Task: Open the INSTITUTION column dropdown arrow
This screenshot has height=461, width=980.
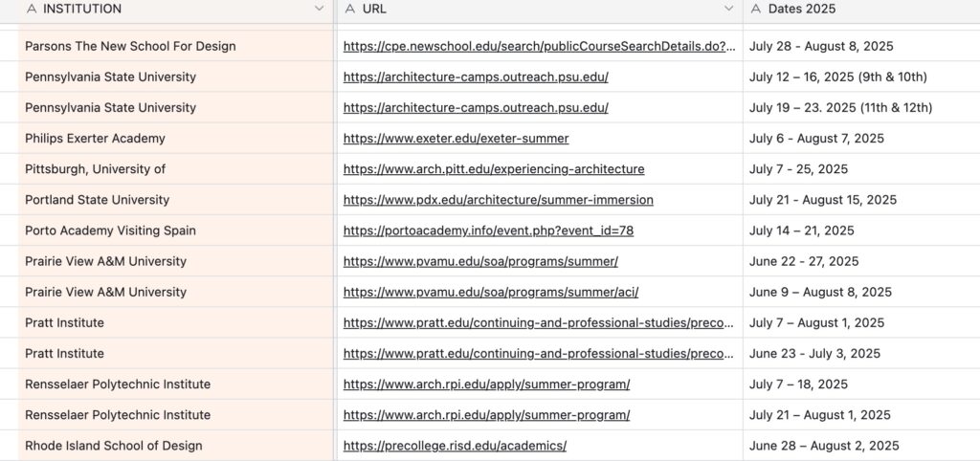Action: tap(320, 9)
